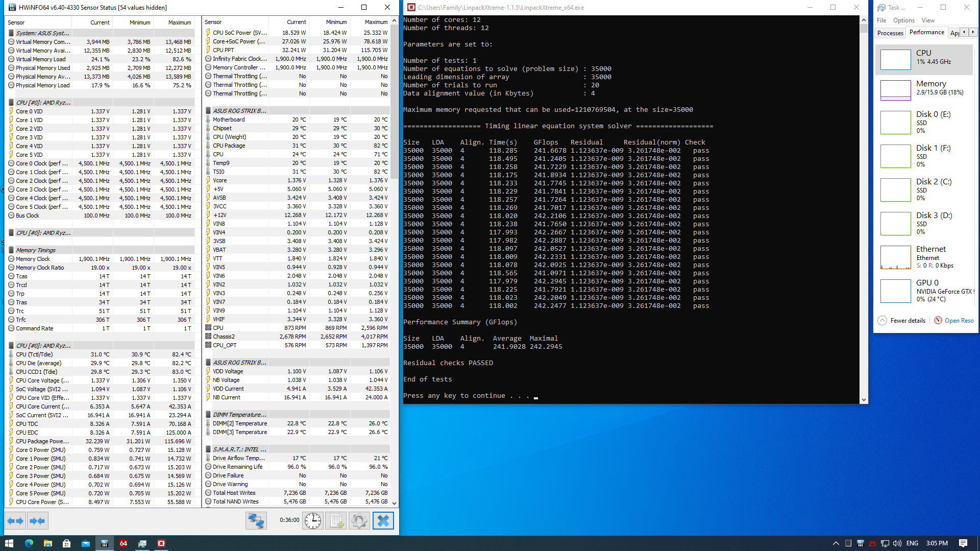Select Ethernet performance entry
980x551 pixels.
click(x=924, y=257)
